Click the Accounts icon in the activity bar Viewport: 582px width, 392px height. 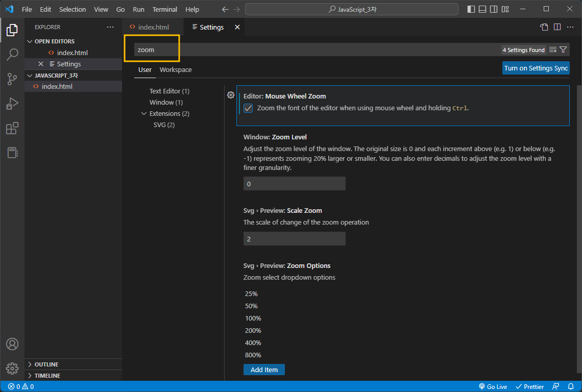pyautogui.click(x=12, y=344)
